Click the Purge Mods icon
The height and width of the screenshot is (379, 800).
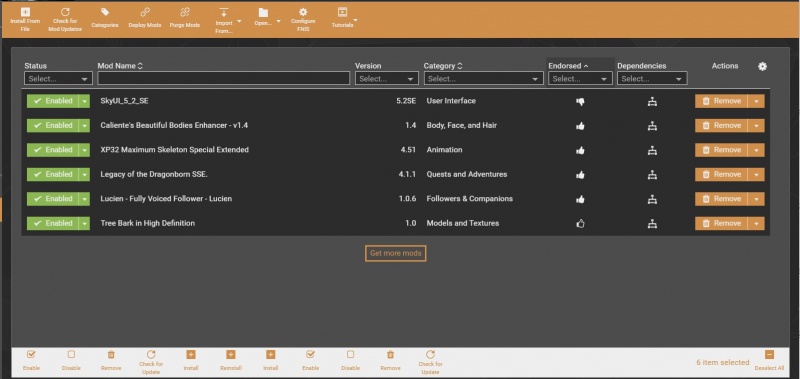click(x=185, y=12)
